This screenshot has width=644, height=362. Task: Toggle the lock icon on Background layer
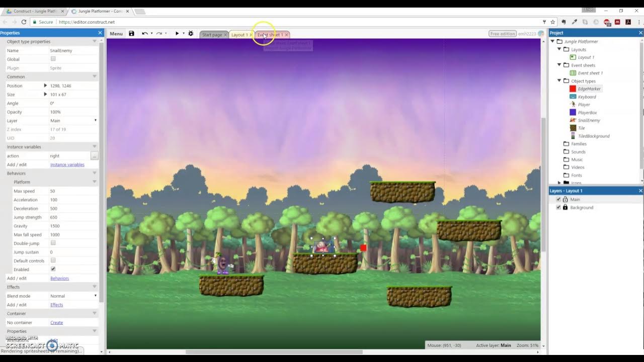[565, 207]
